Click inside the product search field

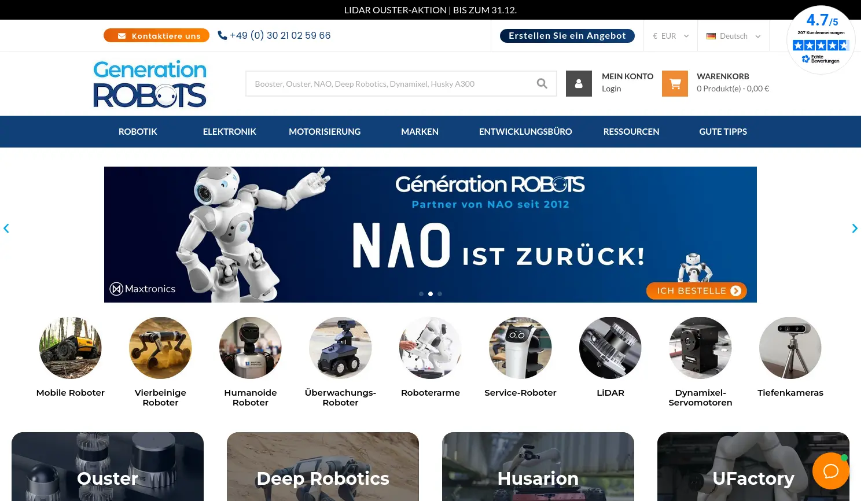tap(393, 83)
